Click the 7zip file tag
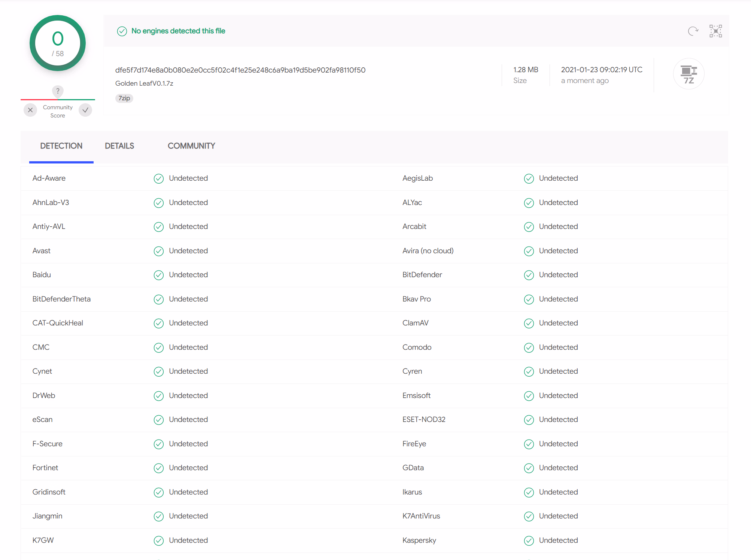This screenshot has width=751, height=560. click(124, 98)
